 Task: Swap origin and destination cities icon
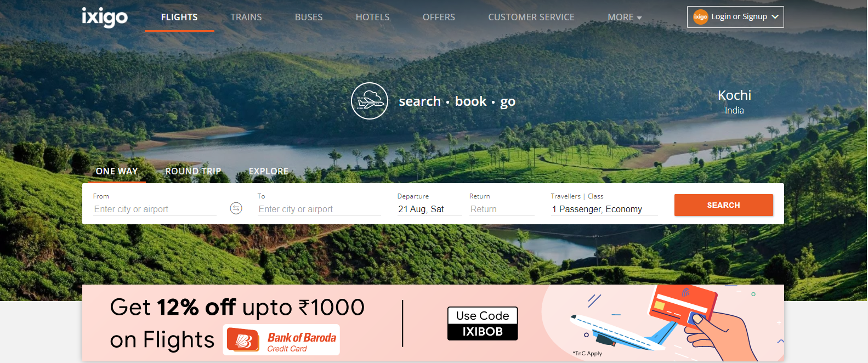pyautogui.click(x=236, y=208)
